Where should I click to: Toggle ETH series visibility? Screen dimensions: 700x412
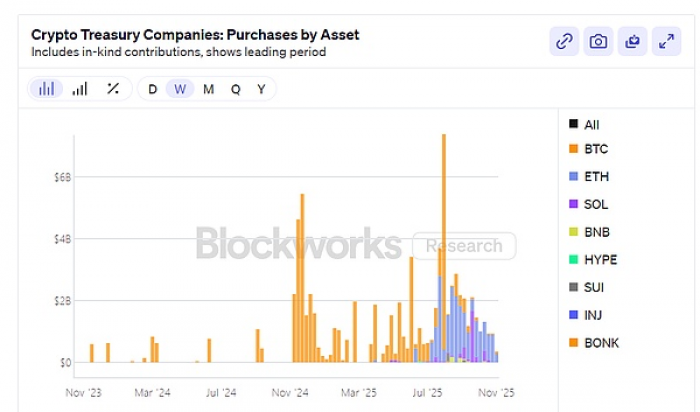coord(596,177)
